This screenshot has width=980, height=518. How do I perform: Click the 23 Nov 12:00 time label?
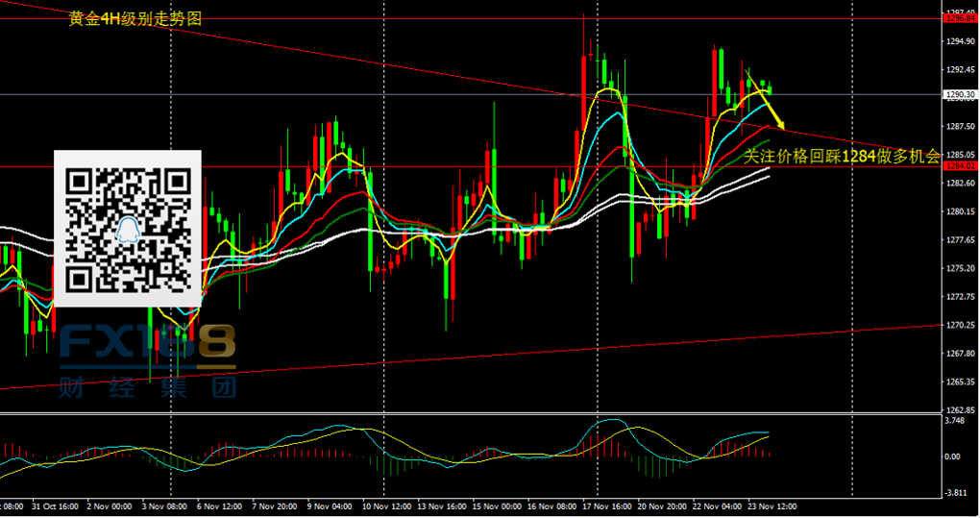point(772,505)
